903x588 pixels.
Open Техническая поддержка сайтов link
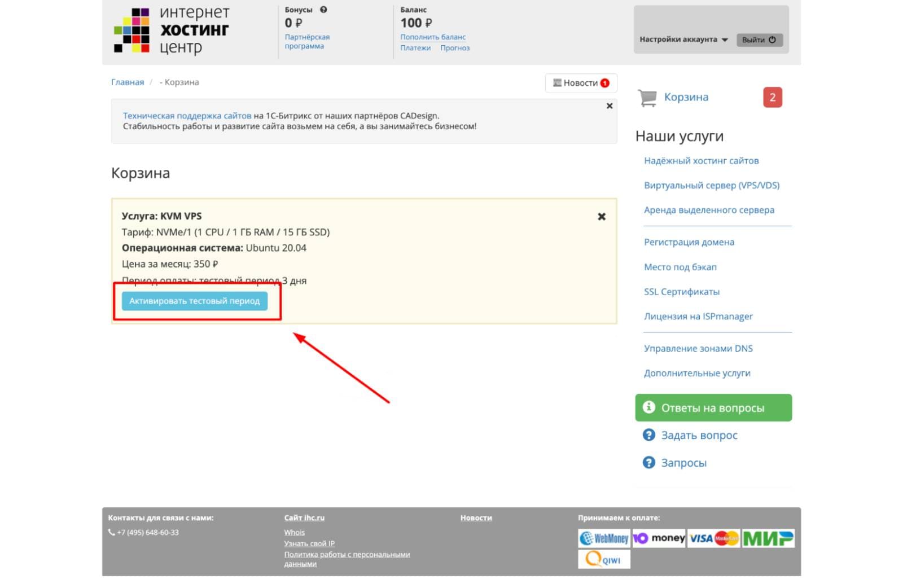click(x=187, y=116)
